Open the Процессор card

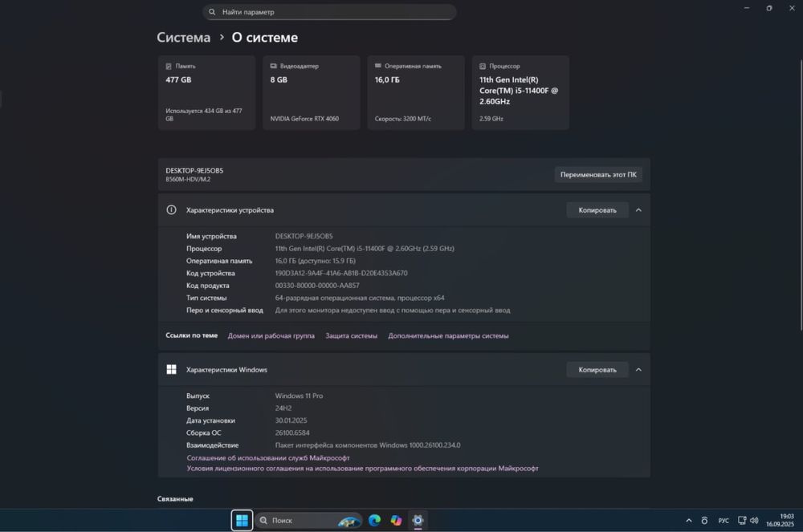click(x=520, y=92)
